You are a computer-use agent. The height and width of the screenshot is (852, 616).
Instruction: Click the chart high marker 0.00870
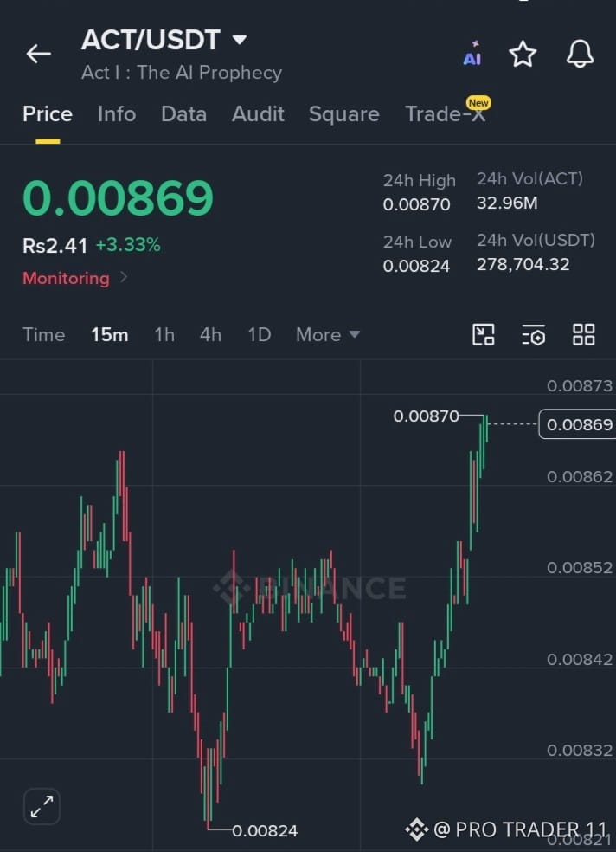[426, 416]
